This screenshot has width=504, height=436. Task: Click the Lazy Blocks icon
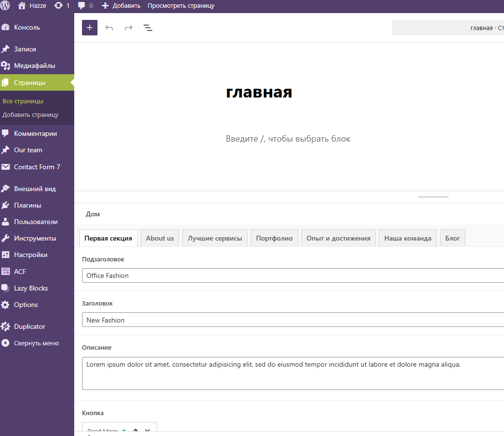coord(5,288)
